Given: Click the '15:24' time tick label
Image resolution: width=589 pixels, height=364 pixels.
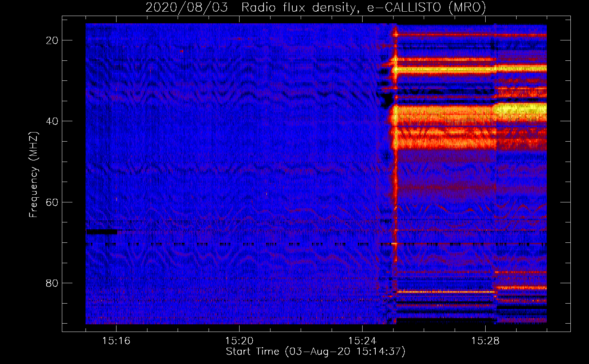Looking at the screenshot, I should click(x=362, y=341).
